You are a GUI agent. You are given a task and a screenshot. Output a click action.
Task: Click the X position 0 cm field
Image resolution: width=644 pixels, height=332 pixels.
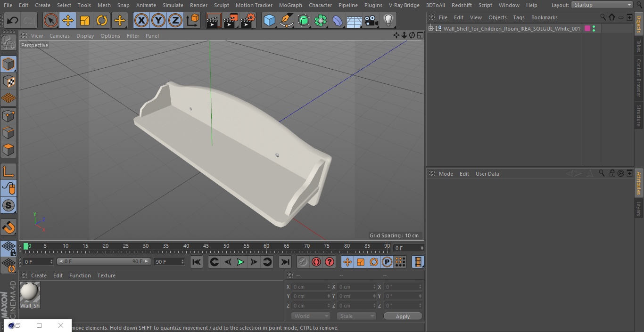[x=311, y=287]
